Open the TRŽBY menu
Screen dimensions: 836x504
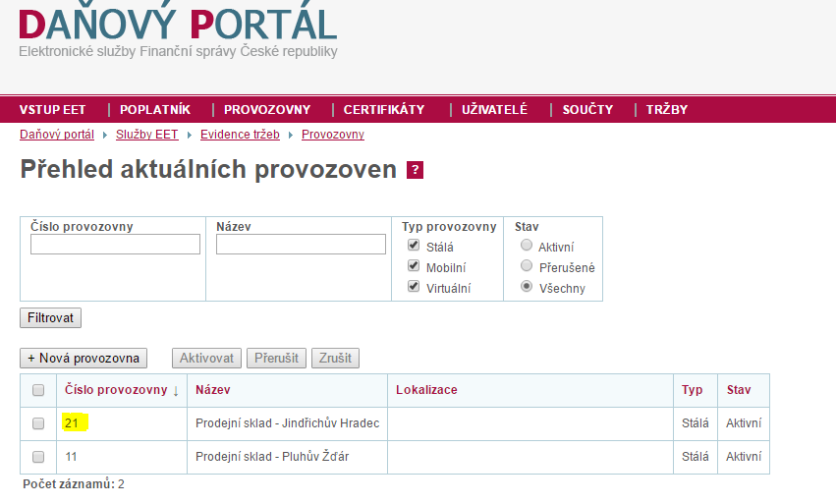(666, 109)
